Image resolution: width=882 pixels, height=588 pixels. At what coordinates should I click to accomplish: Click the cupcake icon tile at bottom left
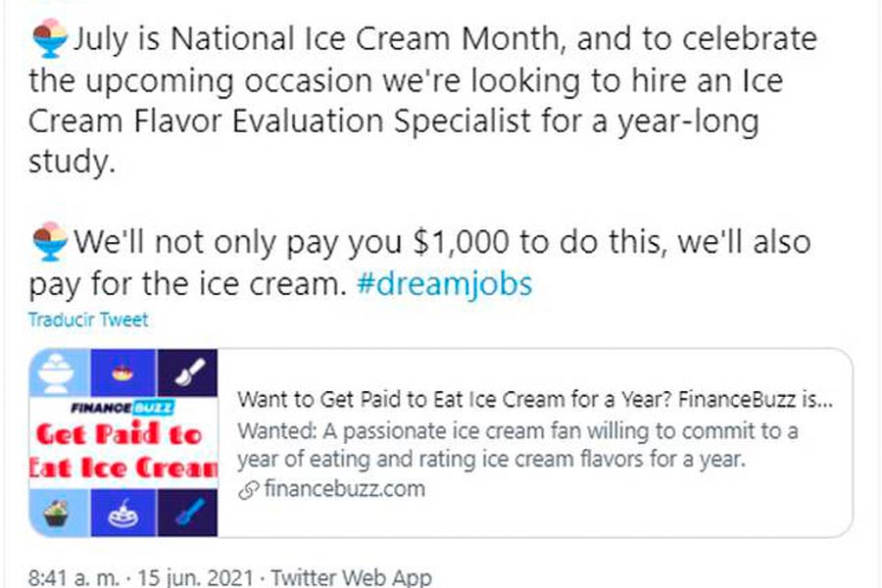pyautogui.click(x=60, y=513)
